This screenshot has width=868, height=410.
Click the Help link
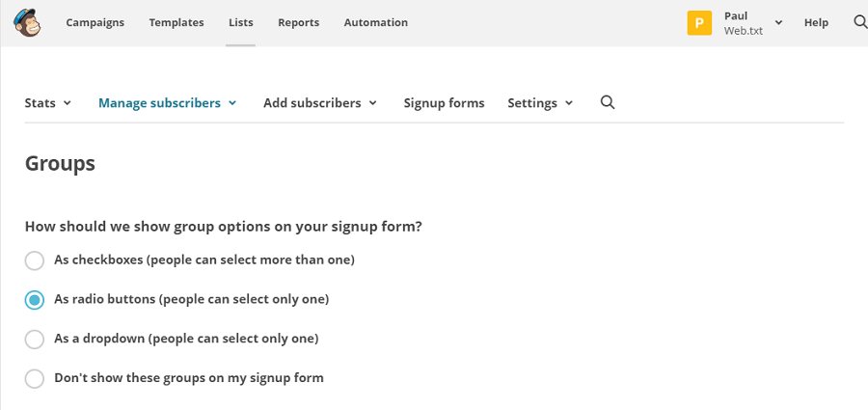(x=816, y=23)
